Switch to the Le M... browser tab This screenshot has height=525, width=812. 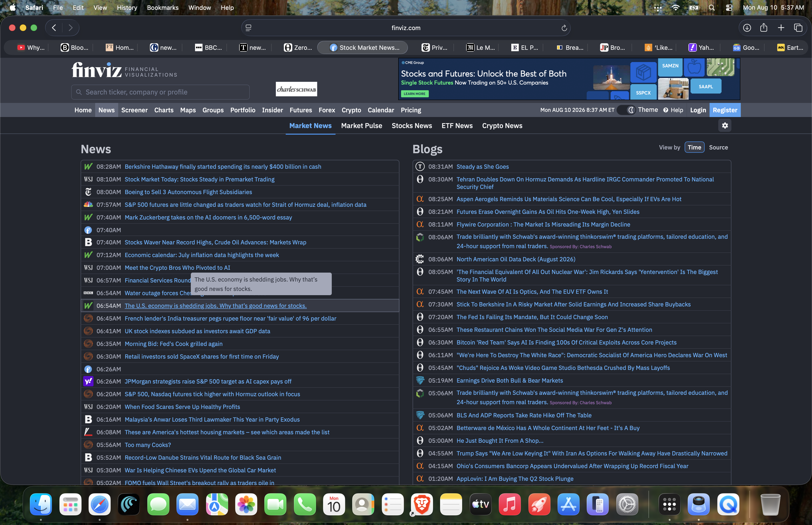480,48
